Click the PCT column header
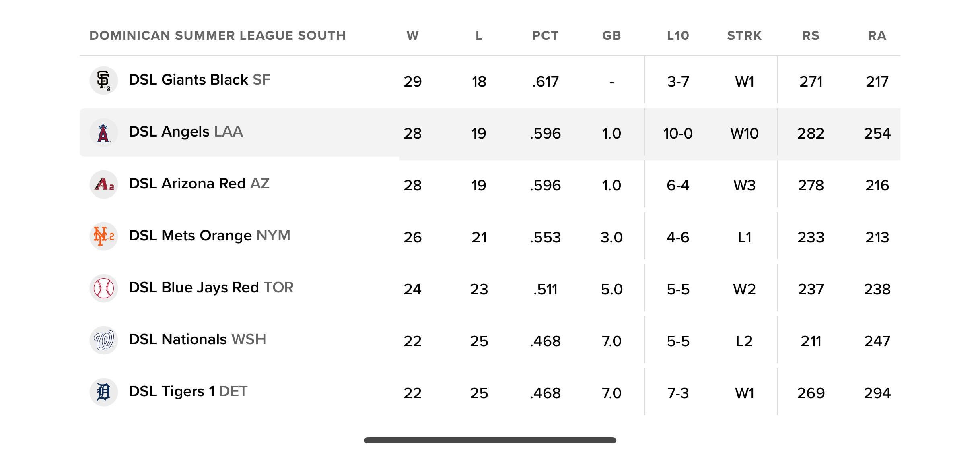980x453 pixels. 545,36
